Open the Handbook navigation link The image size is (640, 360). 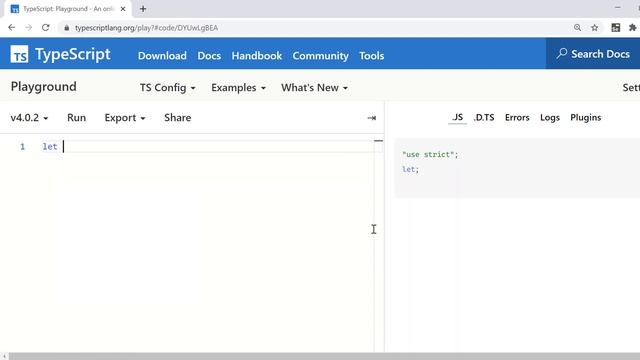(257, 56)
